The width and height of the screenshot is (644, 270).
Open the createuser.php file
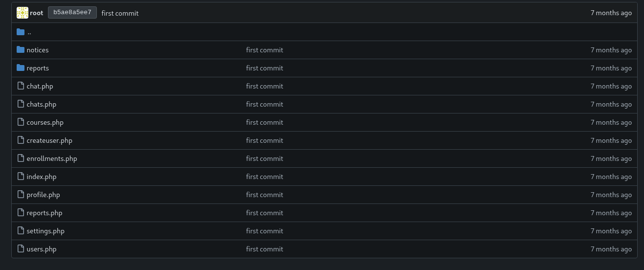[x=49, y=140]
